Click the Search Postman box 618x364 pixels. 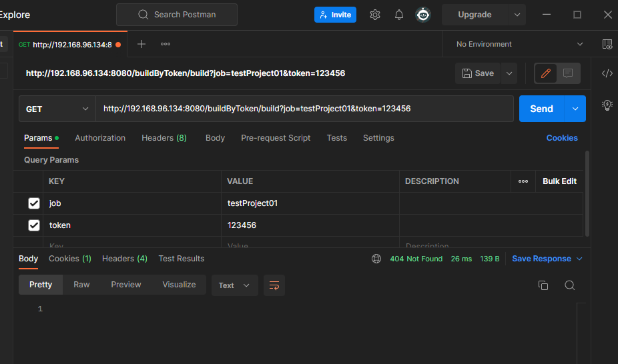(x=177, y=15)
